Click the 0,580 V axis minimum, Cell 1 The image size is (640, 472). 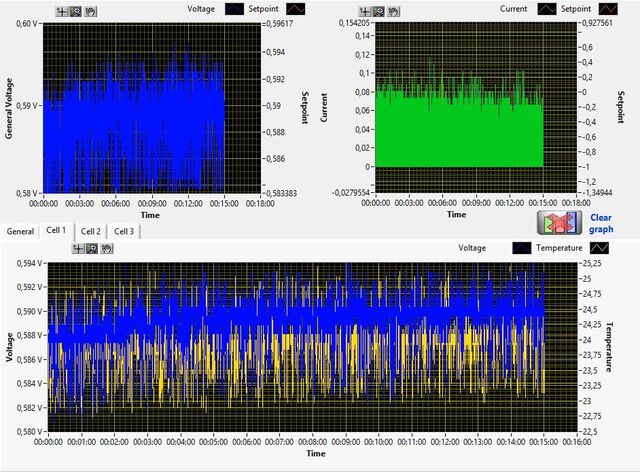tap(29, 431)
